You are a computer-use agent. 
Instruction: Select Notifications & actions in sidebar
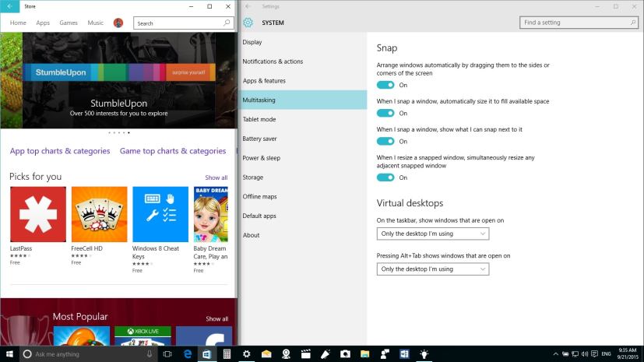click(x=304, y=62)
